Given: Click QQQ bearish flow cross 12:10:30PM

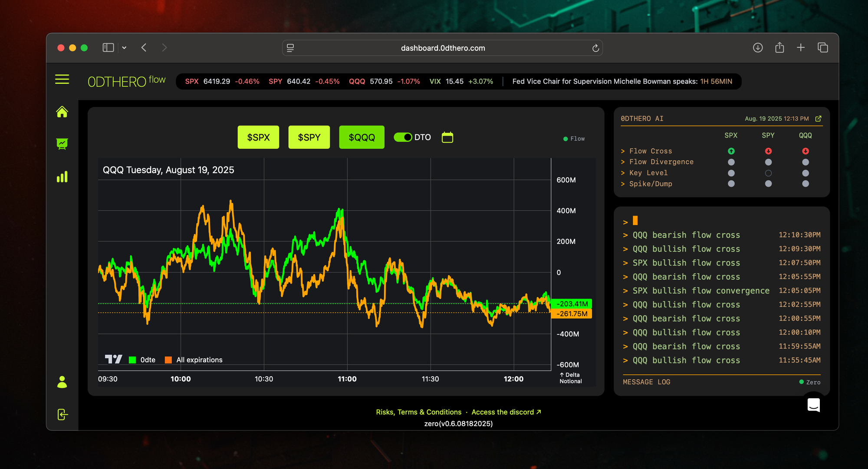Looking at the screenshot, I should 721,235.
